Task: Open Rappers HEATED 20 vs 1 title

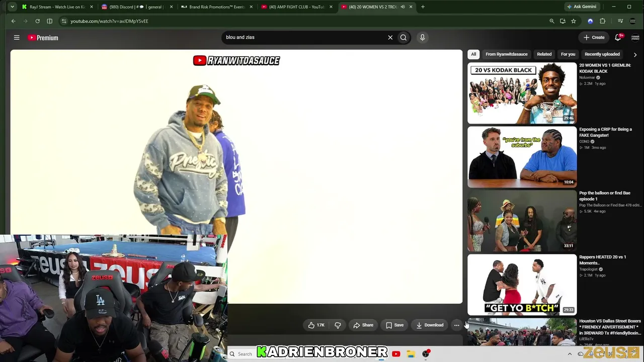Action: tap(602, 260)
